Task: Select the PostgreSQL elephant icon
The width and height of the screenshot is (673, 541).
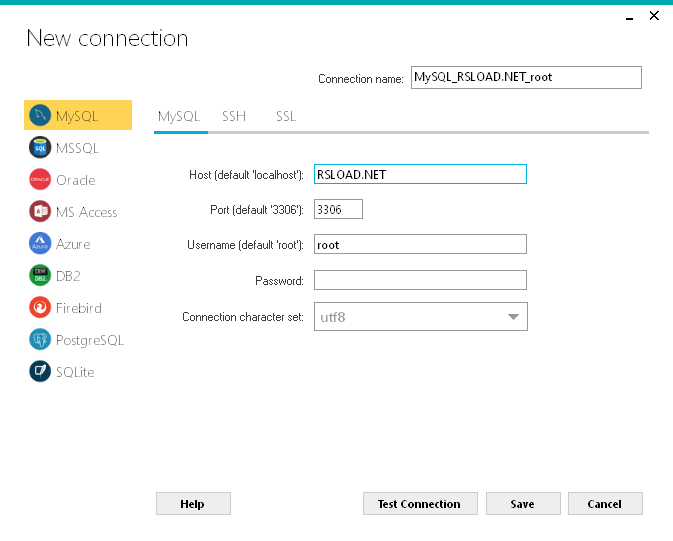Action: 40,340
